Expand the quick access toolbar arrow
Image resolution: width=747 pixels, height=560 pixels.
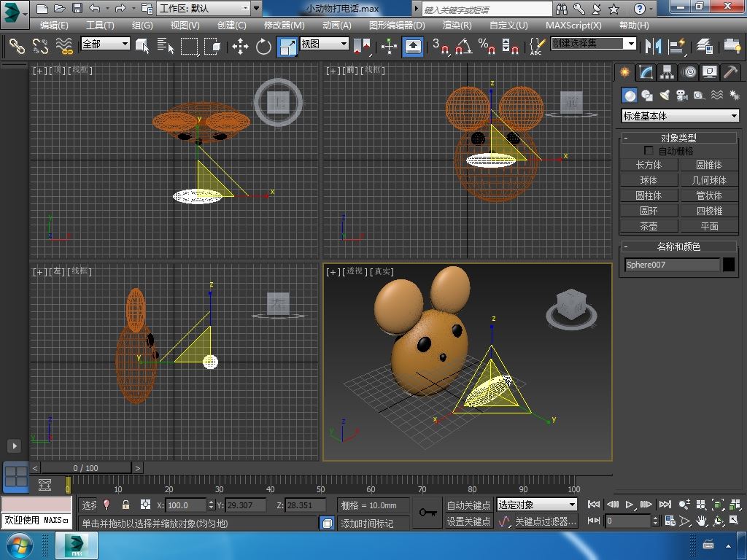[x=257, y=8]
